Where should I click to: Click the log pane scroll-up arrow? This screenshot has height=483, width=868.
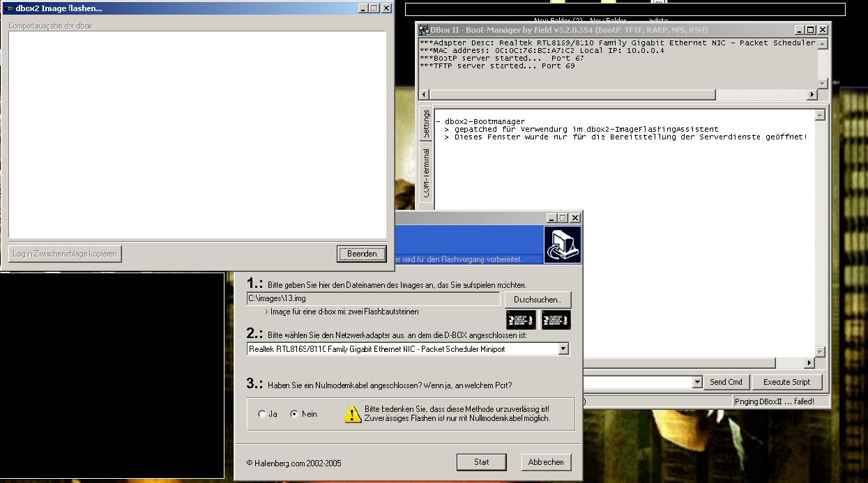(x=823, y=43)
